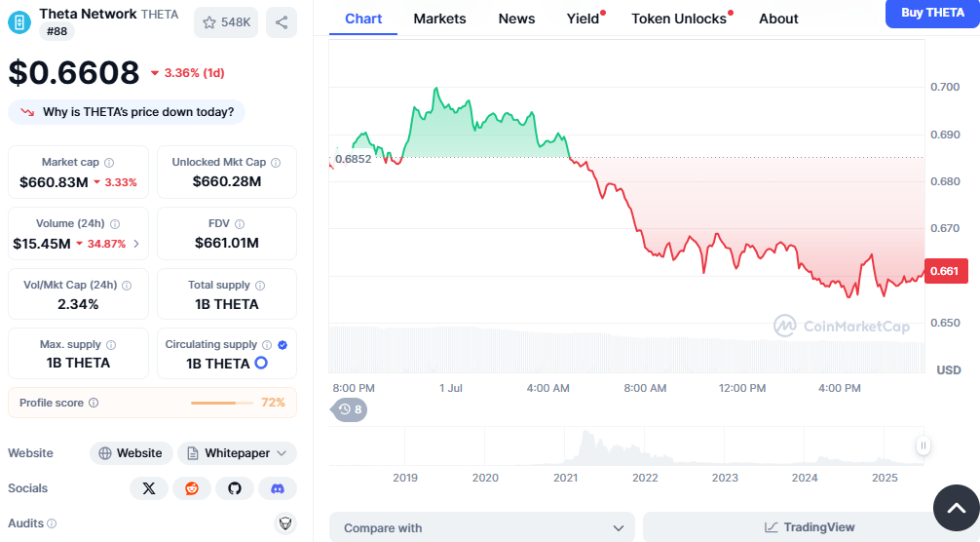Open the X (Twitter) social link
980x542 pixels.
pyautogui.click(x=149, y=488)
